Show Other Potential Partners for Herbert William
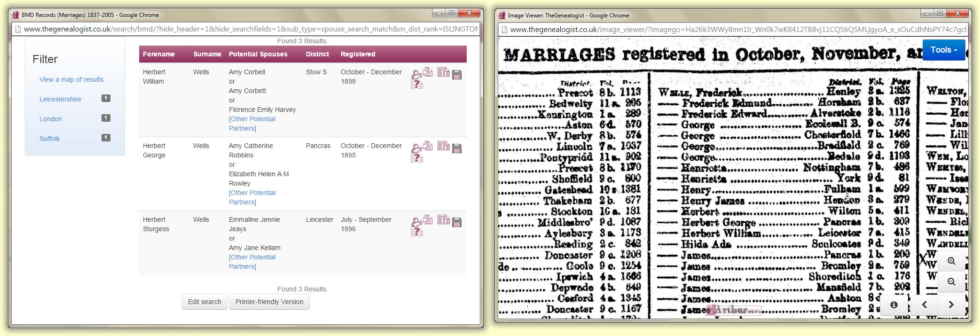Screen dimensions: 980x336 pyautogui.click(x=252, y=124)
